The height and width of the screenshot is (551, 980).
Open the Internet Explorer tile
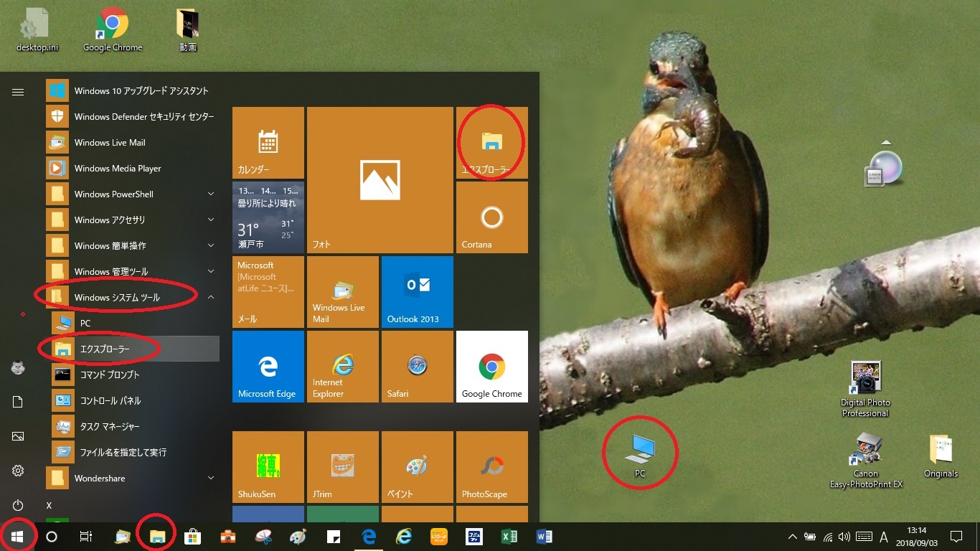coord(343,367)
